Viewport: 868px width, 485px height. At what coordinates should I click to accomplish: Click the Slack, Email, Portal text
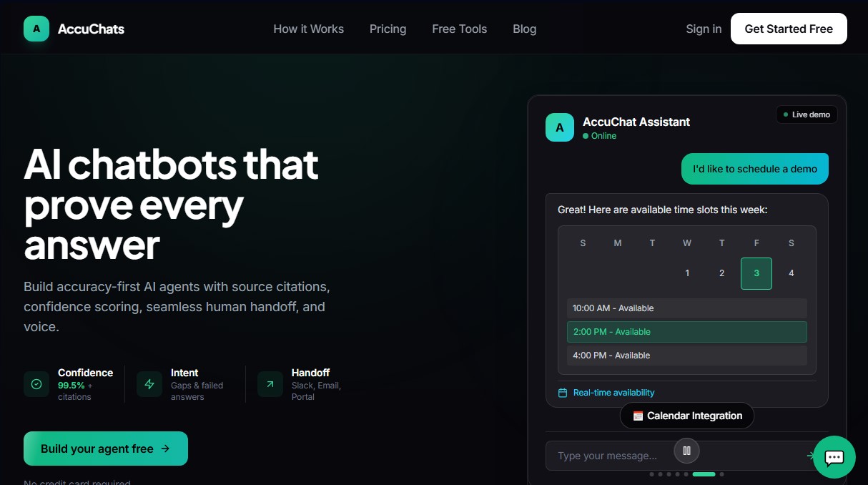(x=316, y=391)
